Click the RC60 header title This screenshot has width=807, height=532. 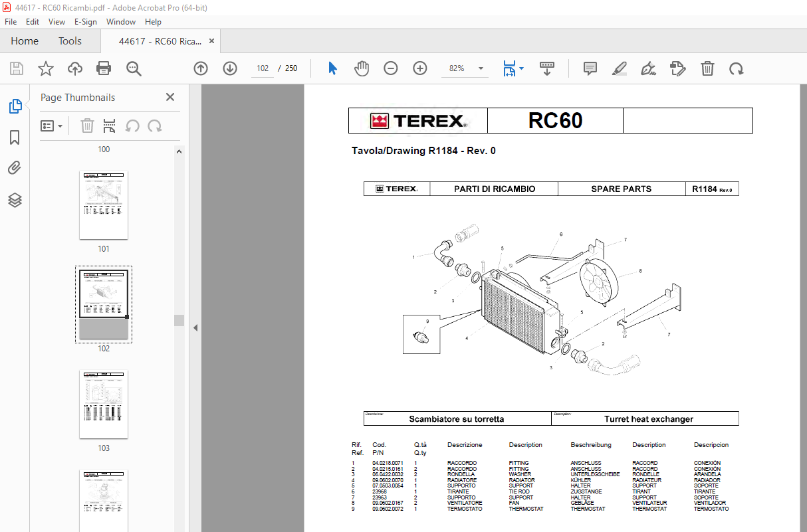[x=555, y=120]
